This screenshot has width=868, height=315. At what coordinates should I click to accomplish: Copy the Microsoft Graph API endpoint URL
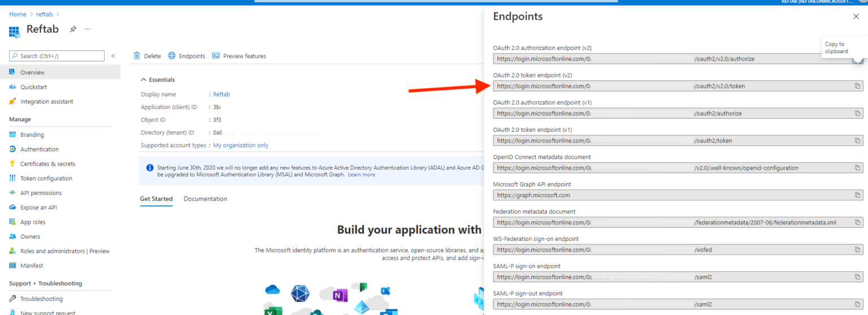(x=857, y=195)
